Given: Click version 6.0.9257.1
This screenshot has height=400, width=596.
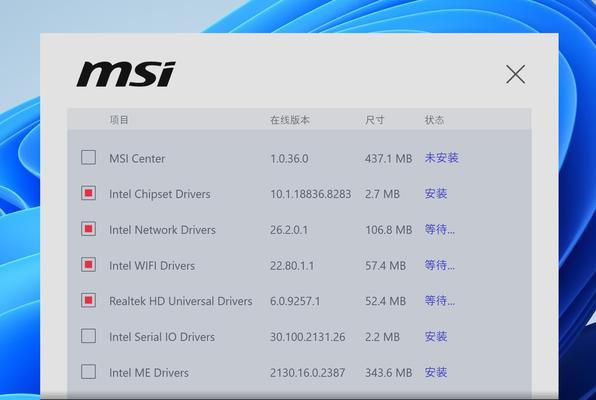Looking at the screenshot, I should click(x=295, y=302).
